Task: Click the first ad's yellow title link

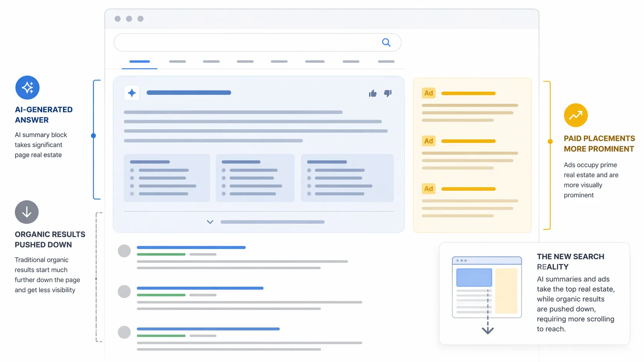Action: [468, 93]
